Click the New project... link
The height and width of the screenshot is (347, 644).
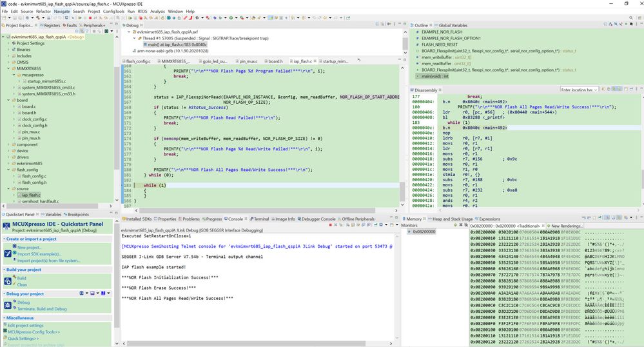pyautogui.click(x=29, y=248)
